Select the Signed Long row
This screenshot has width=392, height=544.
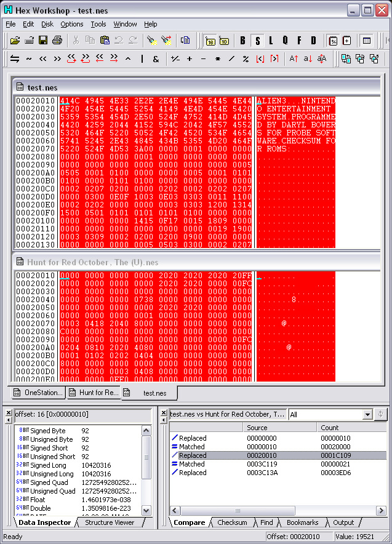(78, 465)
